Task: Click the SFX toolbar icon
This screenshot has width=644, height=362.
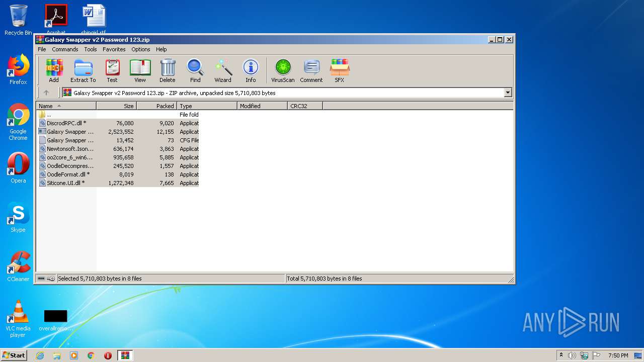Action: (340, 70)
